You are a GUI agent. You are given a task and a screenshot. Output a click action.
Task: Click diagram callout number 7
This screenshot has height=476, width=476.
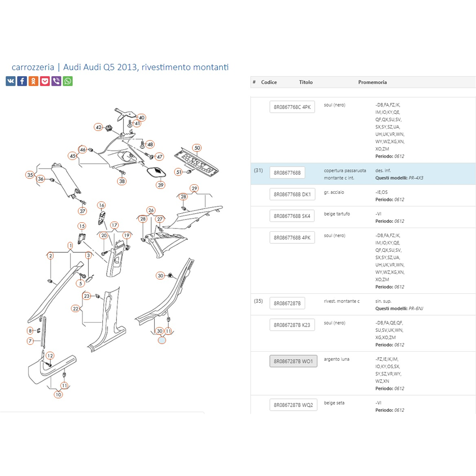tap(30, 341)
